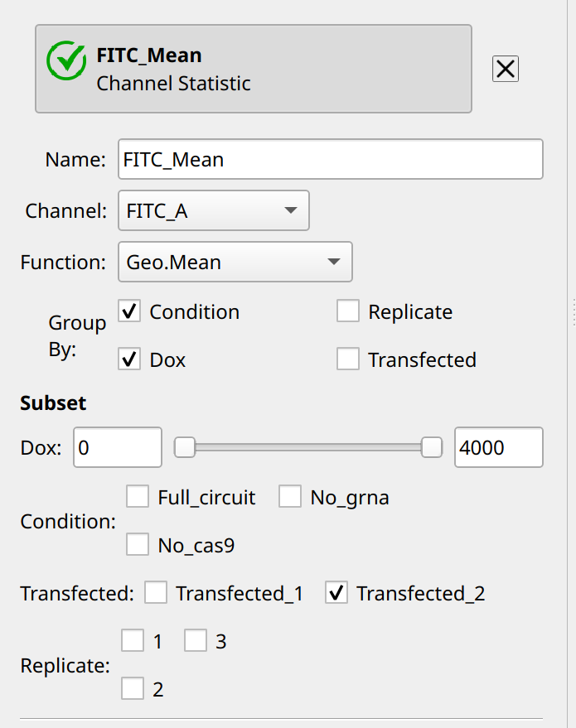Click the left handle of Dox slider
Image resolution: width=576 pixels, height=728 pixels.
click(x=185, y=447)
